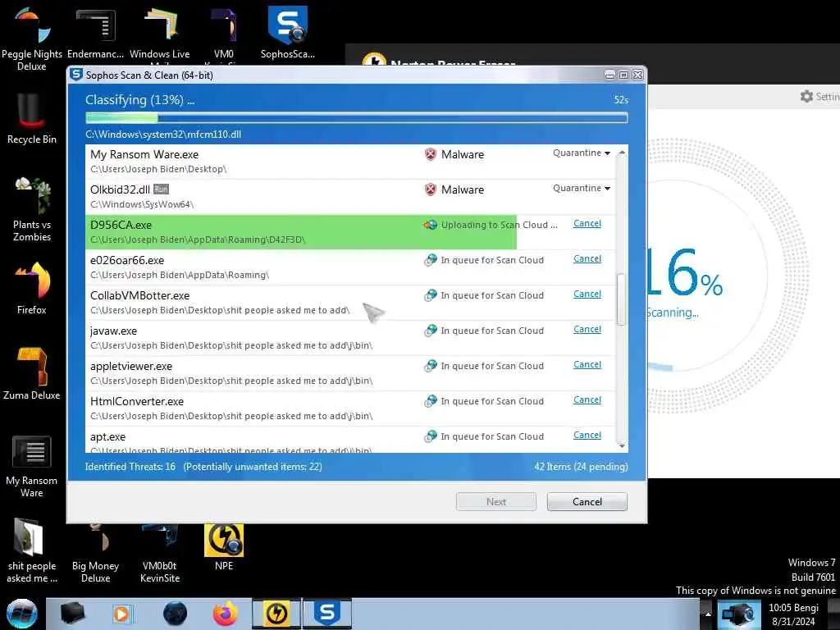840x630 pixels.
Task: Select D956CA.exe highlighted row
Action: 350,232
